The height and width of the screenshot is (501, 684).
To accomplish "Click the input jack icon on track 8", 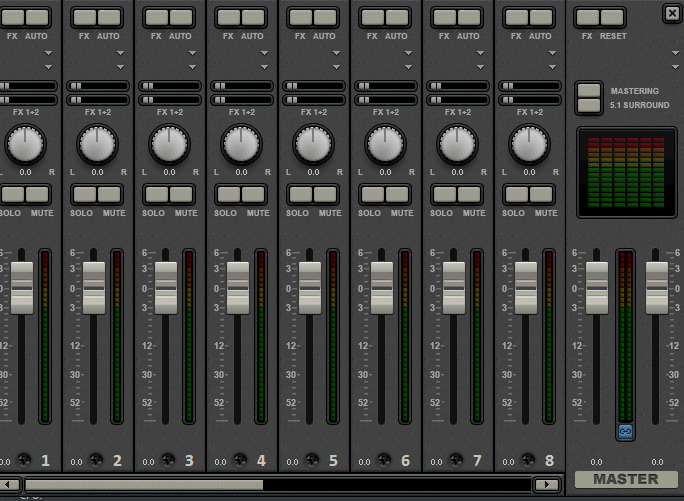I will tap(528, 460).
